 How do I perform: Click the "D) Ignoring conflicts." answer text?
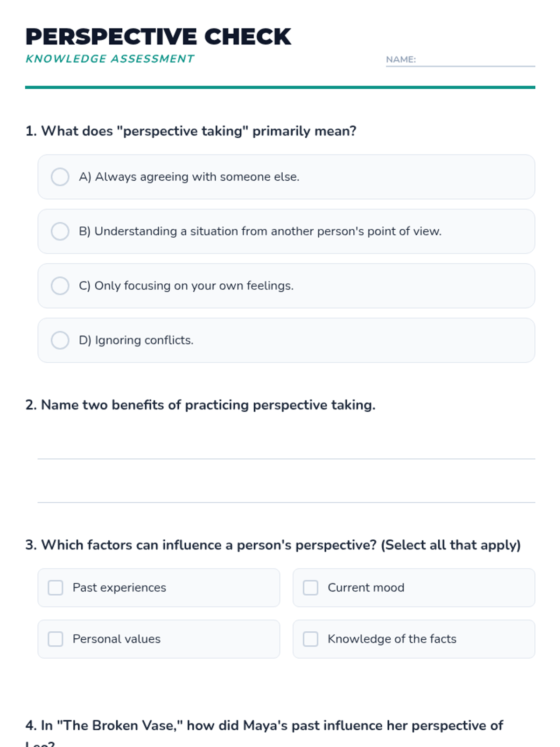tap(136, 340)
